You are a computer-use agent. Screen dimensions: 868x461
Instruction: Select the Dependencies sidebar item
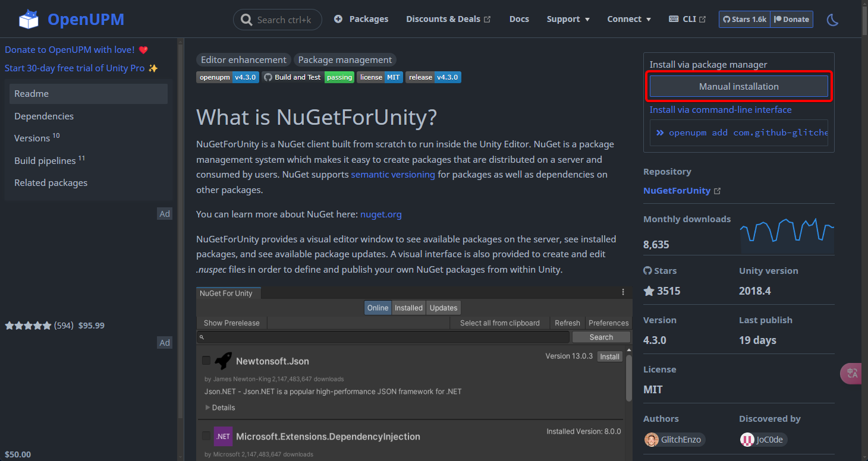(x=44, y=116)
